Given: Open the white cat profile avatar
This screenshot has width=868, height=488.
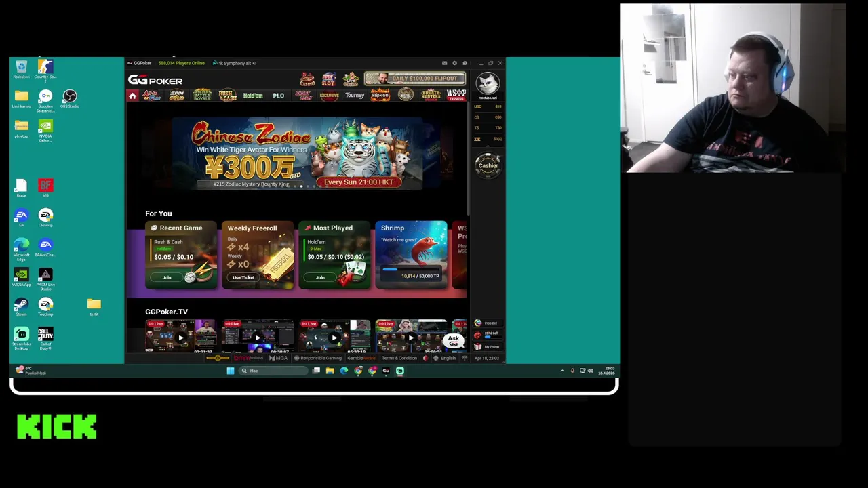Looking at the screenshot, I should (488, 84).
